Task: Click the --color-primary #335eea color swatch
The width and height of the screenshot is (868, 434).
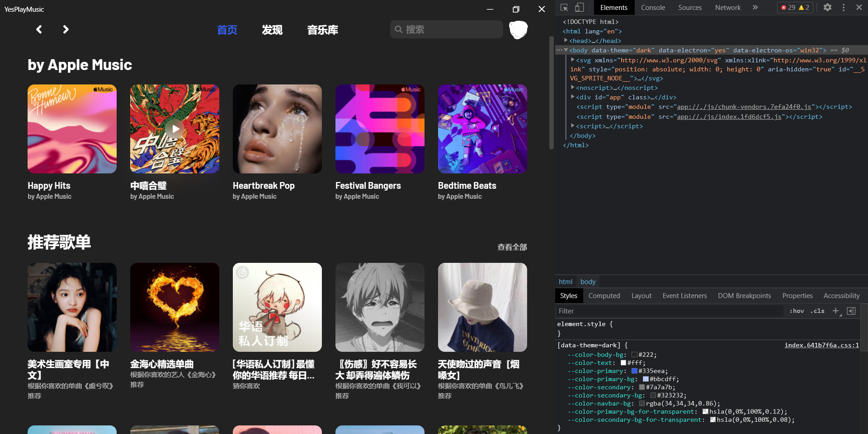Action: pos(634,371)
